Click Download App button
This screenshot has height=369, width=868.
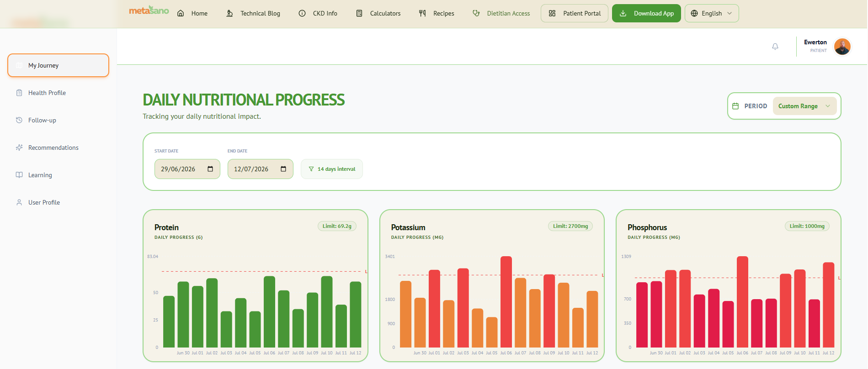(646, 13)
